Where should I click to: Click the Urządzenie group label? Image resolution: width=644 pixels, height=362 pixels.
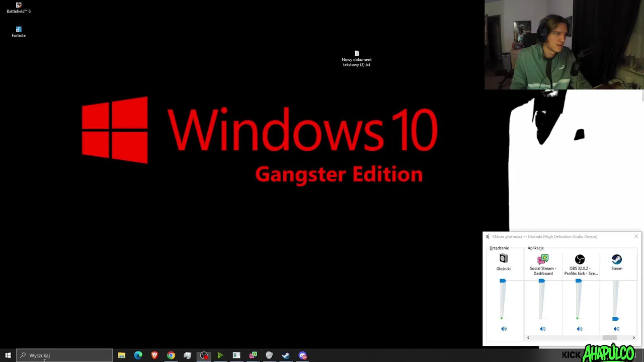(x=499, y=248)
